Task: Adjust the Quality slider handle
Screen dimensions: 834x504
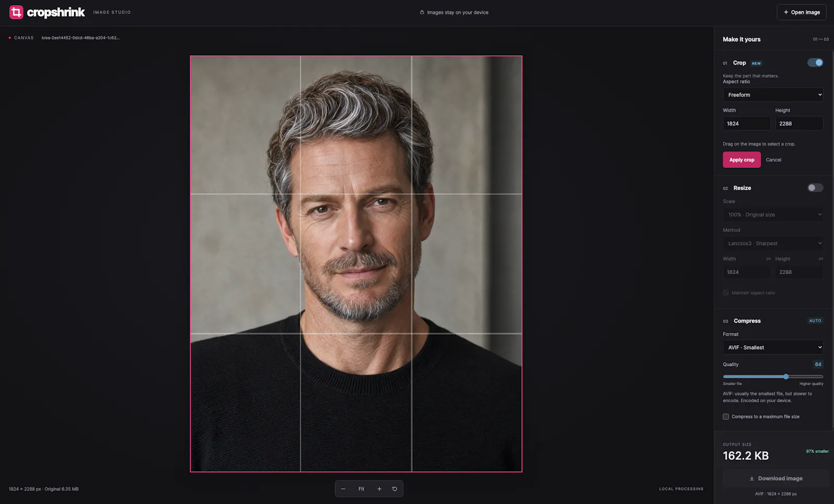Action: pos(786,376)
